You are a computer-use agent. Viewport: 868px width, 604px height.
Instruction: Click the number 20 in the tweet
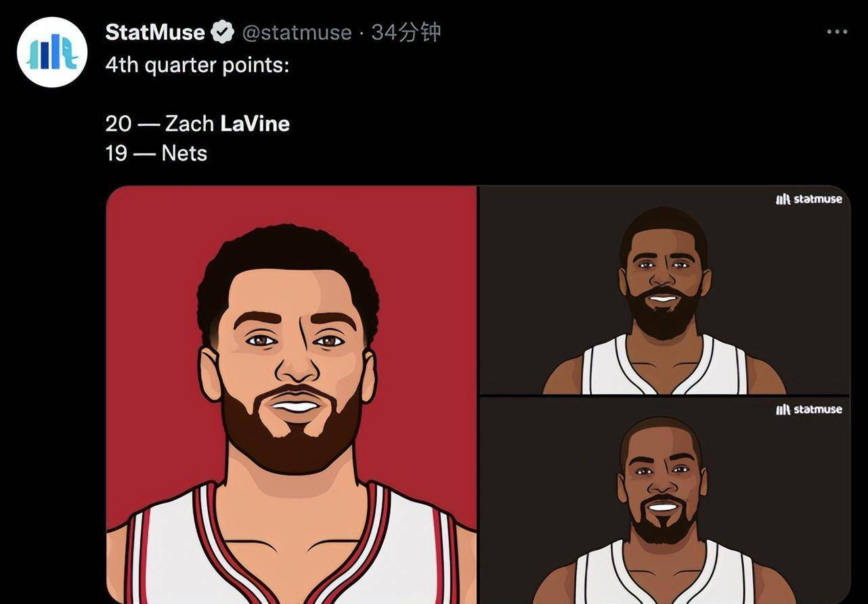coord(118,124)
